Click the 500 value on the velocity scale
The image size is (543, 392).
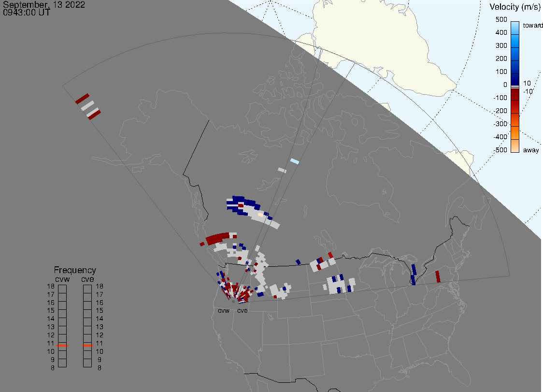[501, 19]
